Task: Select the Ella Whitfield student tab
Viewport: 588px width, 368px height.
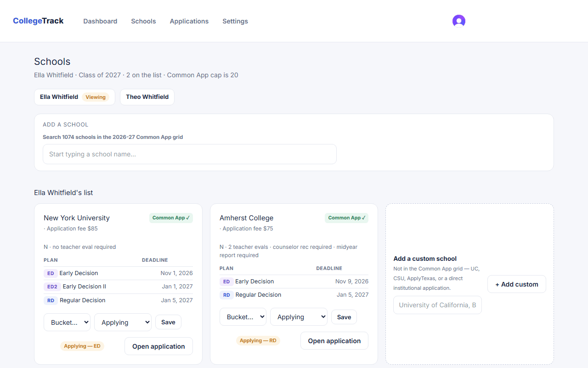Action: coord(74,97)
